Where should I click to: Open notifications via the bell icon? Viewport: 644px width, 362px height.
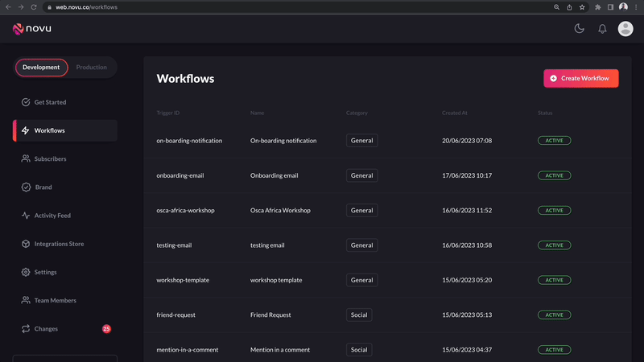click(x=602, y=29)
